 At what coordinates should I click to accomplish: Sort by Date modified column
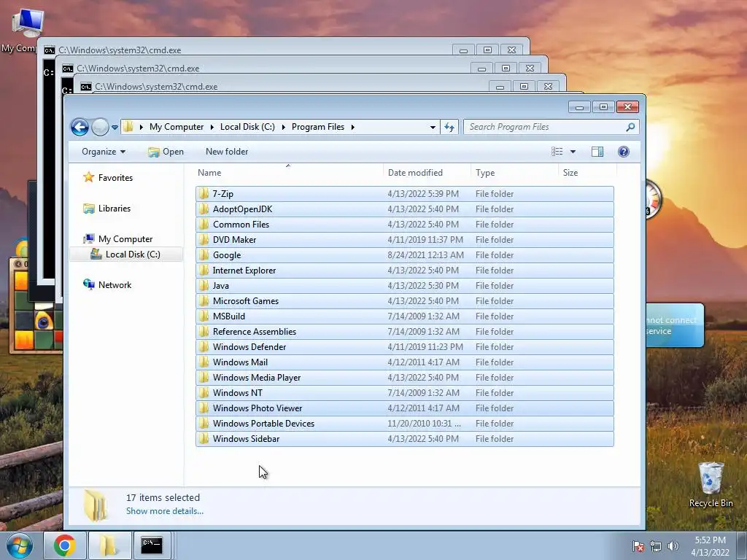point(427,172)
